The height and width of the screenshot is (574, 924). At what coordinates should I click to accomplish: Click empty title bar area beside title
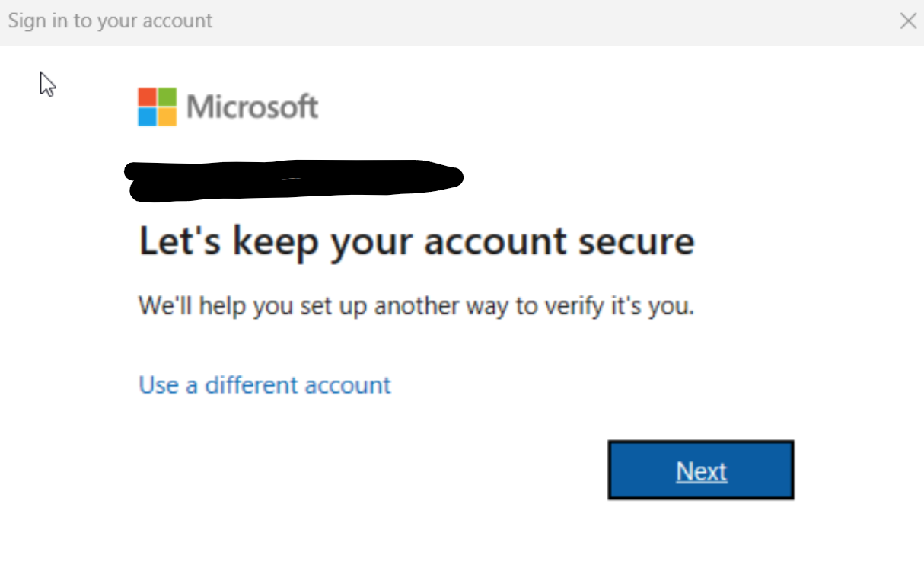[533, 21]
